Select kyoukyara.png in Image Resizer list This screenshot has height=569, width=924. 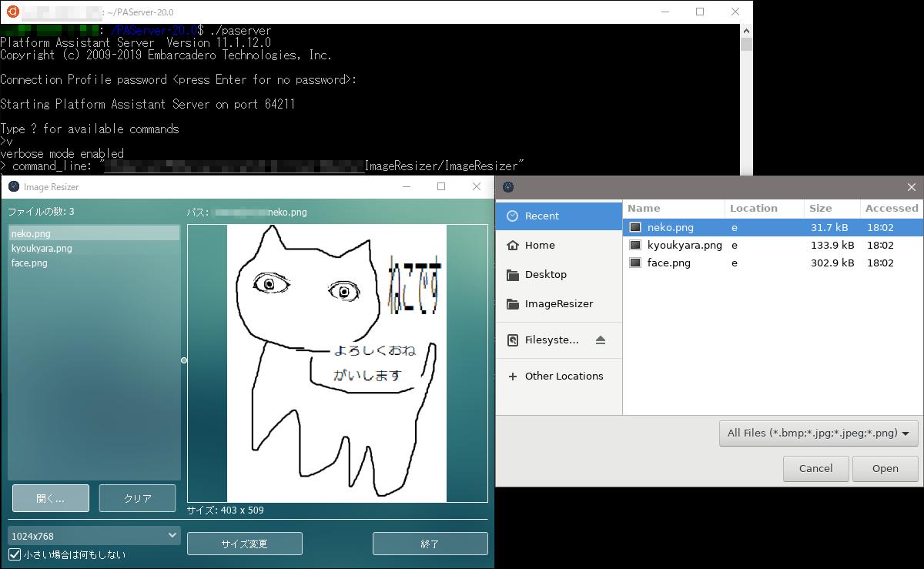click(94, 248)
